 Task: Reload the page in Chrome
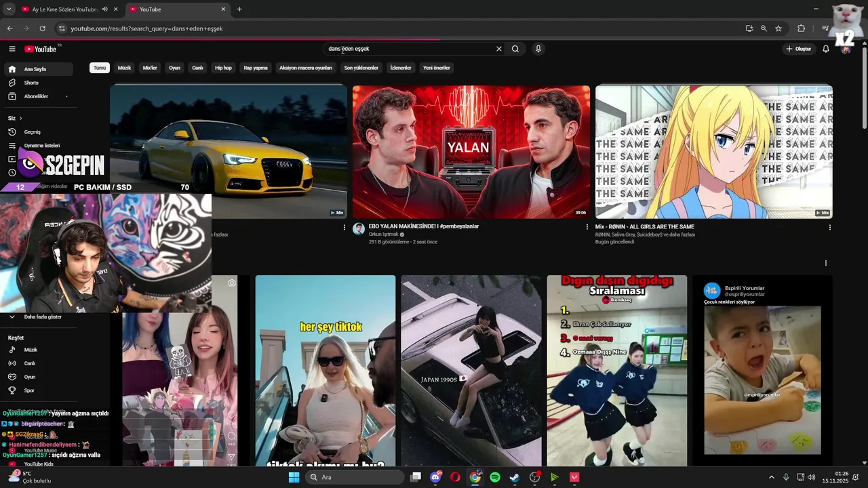click(42, 28)
